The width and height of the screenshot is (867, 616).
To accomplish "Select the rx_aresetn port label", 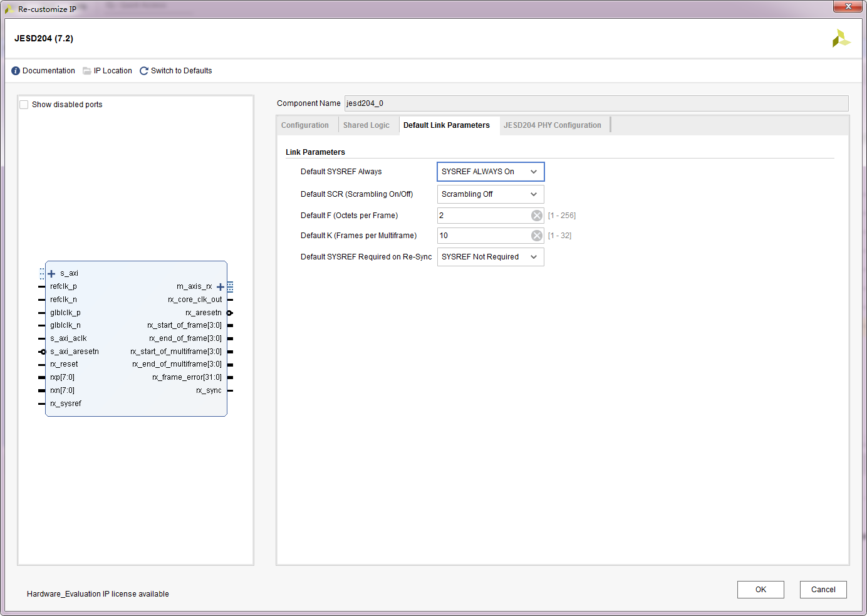I will point(204,313).
